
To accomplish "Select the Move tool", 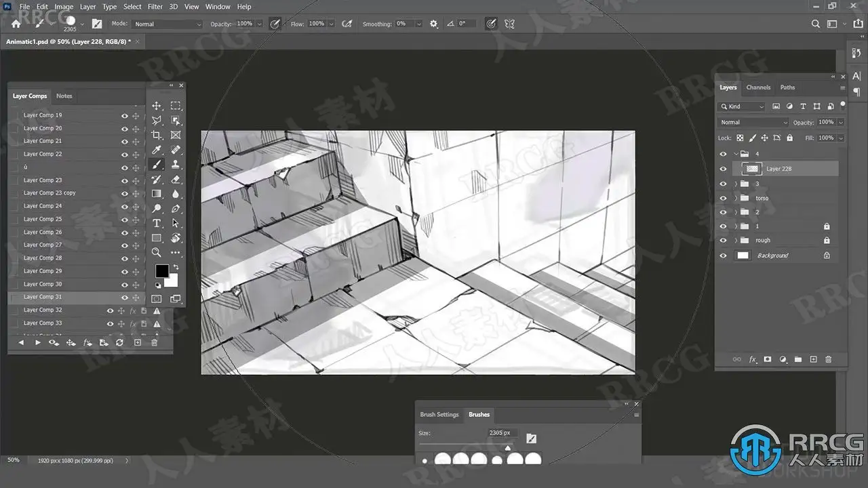I will pyautogui.click(x=157, y=106).
